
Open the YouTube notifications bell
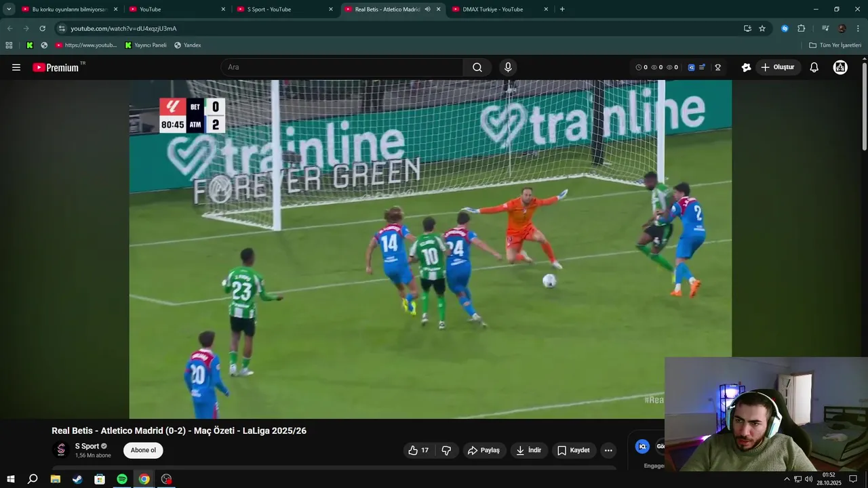814,67
